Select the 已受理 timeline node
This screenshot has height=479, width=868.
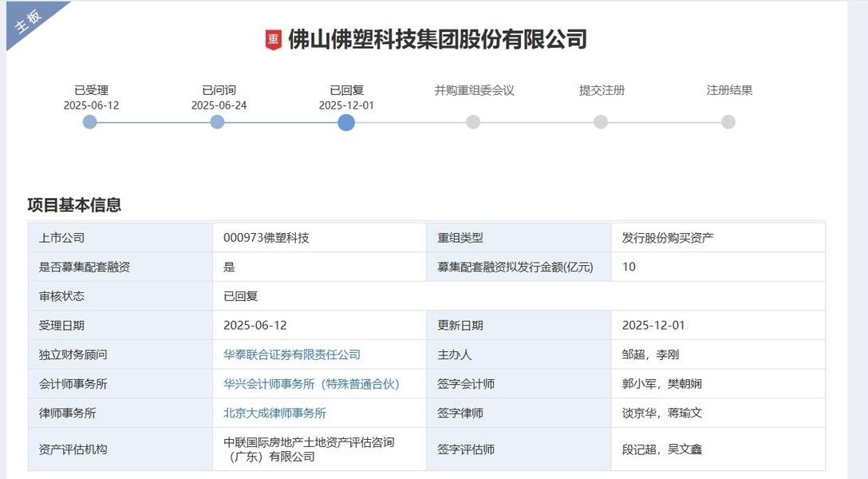pos(89,122)
